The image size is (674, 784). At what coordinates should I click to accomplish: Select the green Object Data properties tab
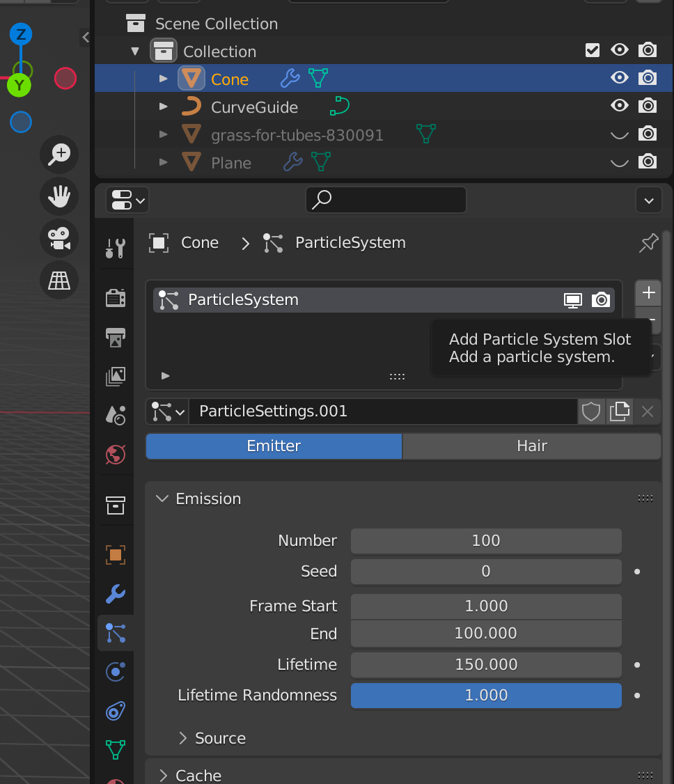pos(115,749)
